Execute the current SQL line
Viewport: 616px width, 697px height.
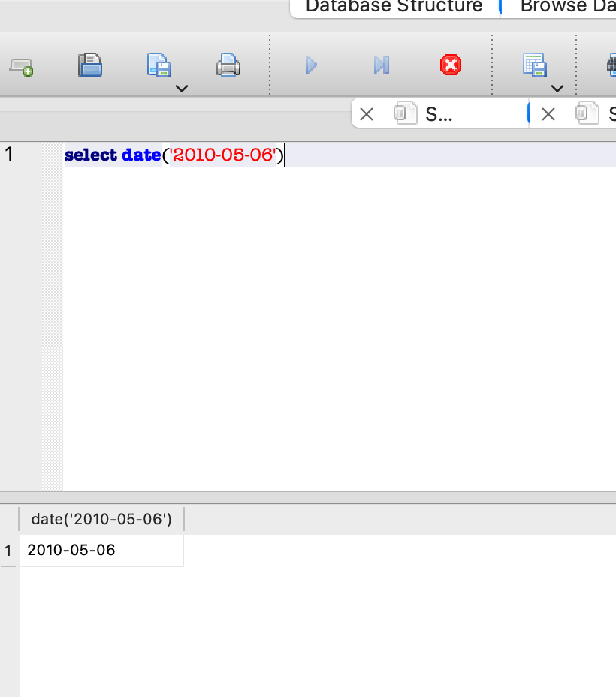(380, 65)
